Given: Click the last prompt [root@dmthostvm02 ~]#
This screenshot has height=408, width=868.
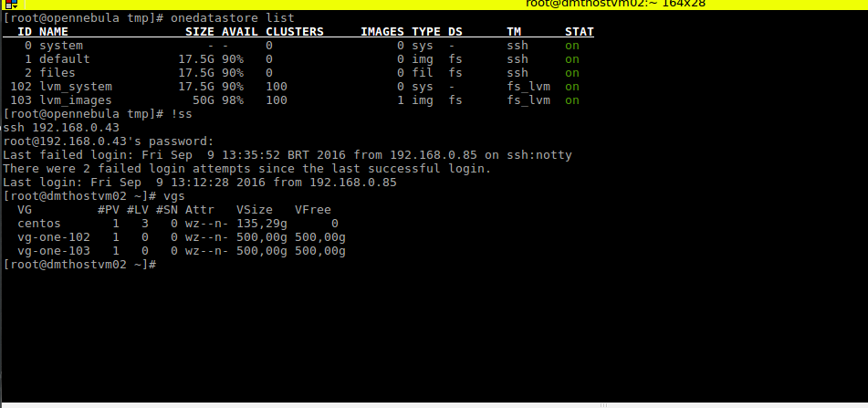Looking at the screenshot, I should (79, 265).
